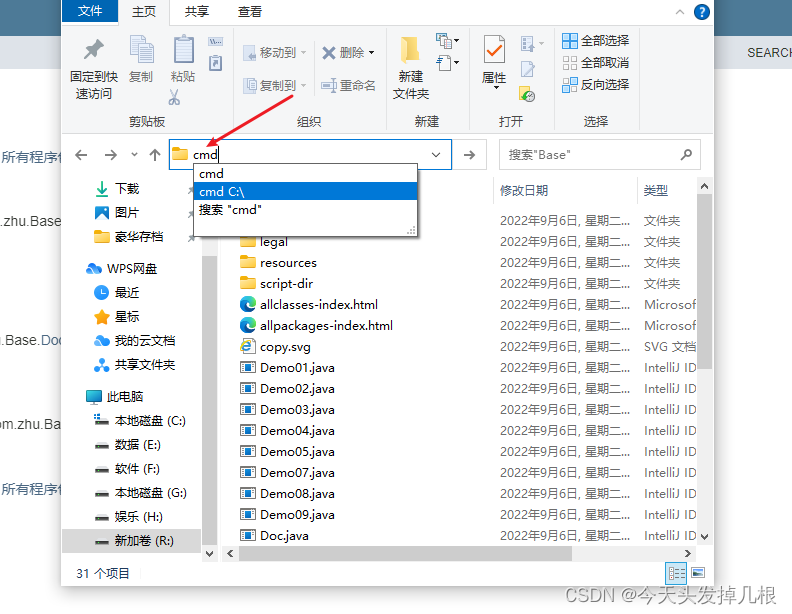Select the 'cmd C:\' suggestion

[306, 191]
